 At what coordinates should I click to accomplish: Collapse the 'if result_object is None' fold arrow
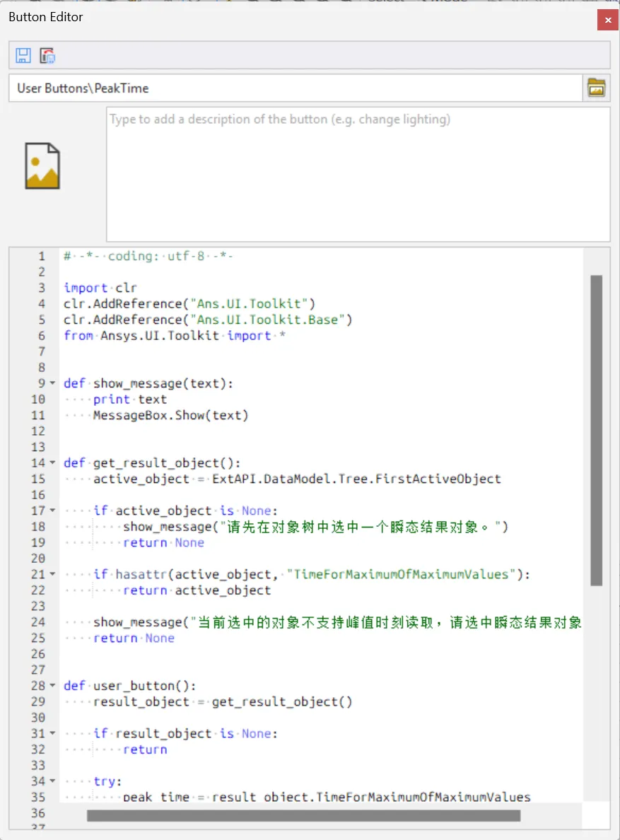[52, 733]
